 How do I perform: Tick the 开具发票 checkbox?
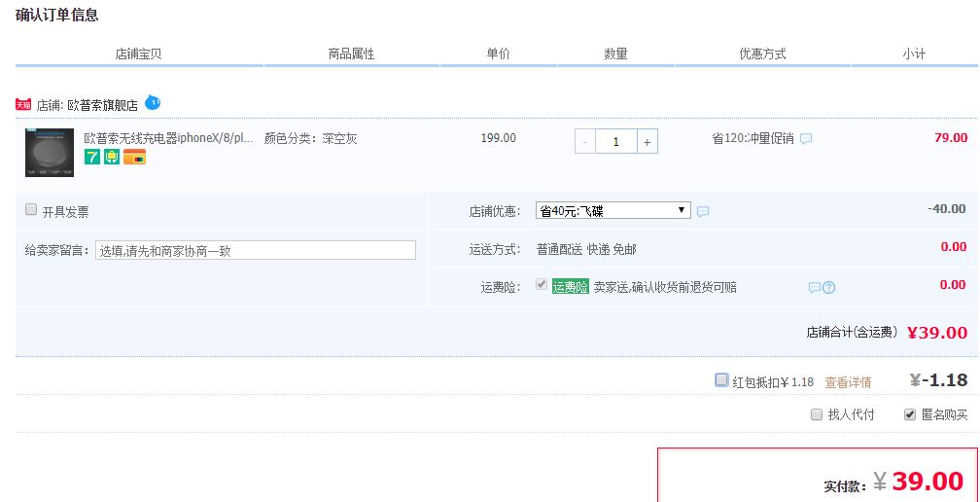click(31, 209)
